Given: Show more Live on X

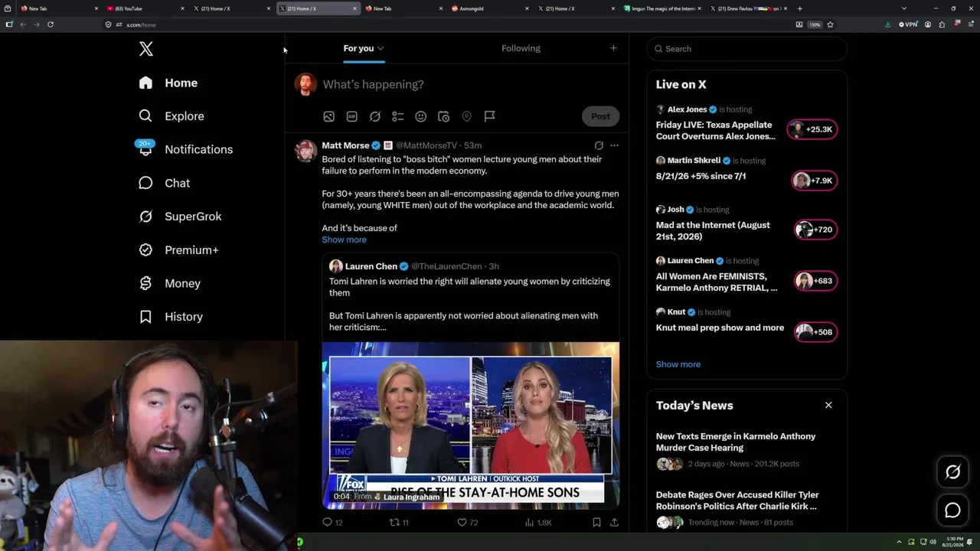Looking at the screenshot, I should pos(678,364).
